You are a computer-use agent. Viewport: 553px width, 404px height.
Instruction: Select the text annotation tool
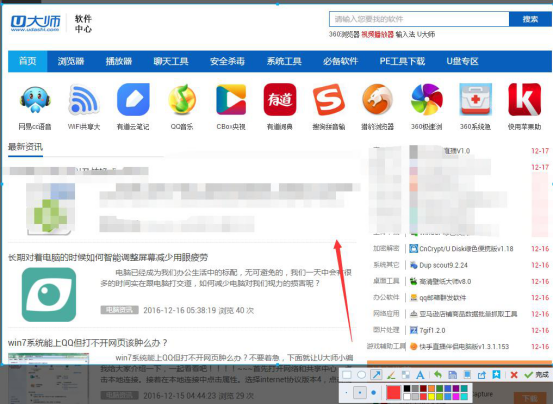pos(420,375)
